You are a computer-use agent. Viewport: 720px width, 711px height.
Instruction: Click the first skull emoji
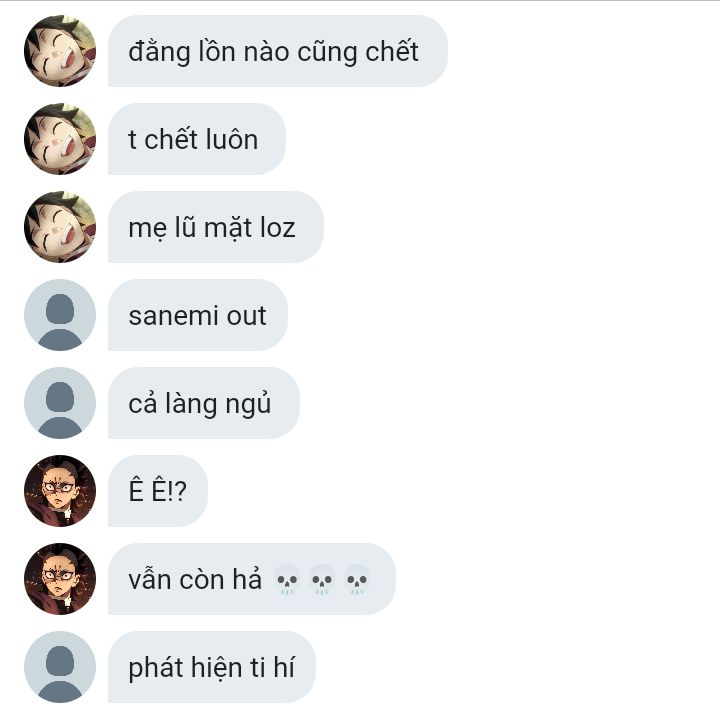coord(287,580)
